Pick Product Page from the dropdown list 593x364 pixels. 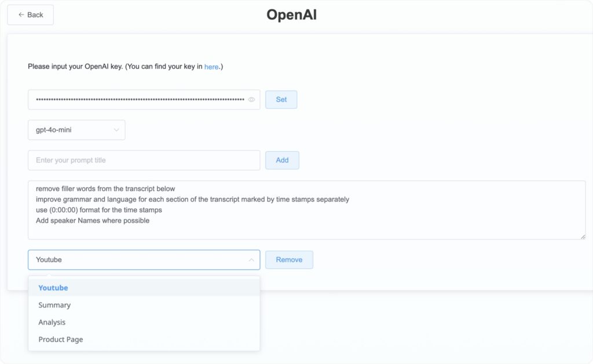pyautogui.click(x=61, y=340)
